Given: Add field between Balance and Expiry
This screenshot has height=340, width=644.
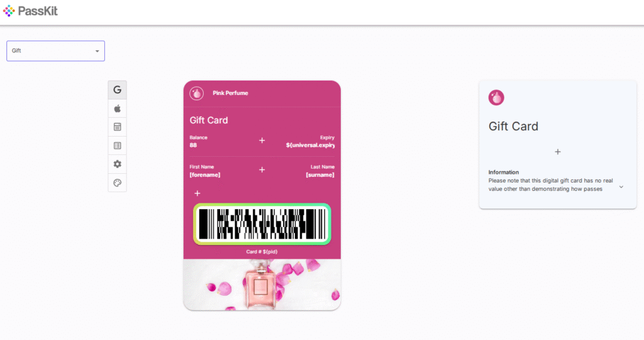Looking at the screenshot, I should [x=262, y=140].
